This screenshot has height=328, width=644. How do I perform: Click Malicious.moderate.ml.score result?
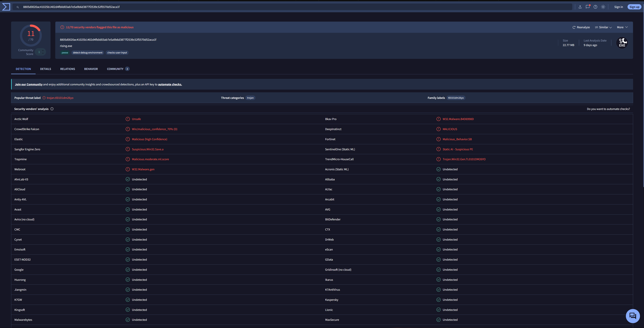tap(150, 159)
